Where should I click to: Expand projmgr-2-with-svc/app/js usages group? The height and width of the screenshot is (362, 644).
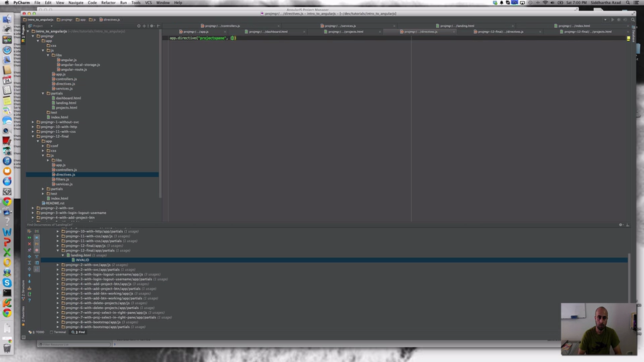pyautogui.click(x=58, y=265)
